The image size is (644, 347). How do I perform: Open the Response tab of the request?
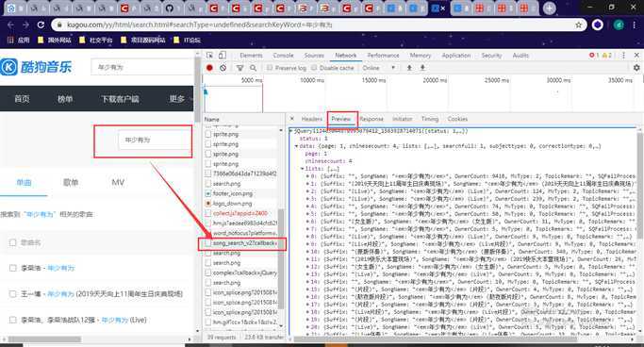[372, 119]
